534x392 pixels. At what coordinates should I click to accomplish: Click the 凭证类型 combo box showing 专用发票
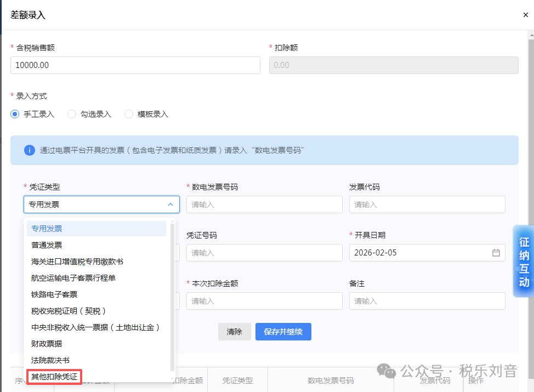point(101,204)
